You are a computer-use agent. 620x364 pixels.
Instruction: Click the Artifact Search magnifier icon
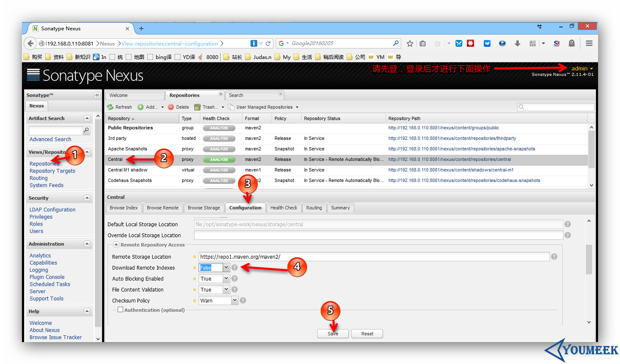pos(86,130)
